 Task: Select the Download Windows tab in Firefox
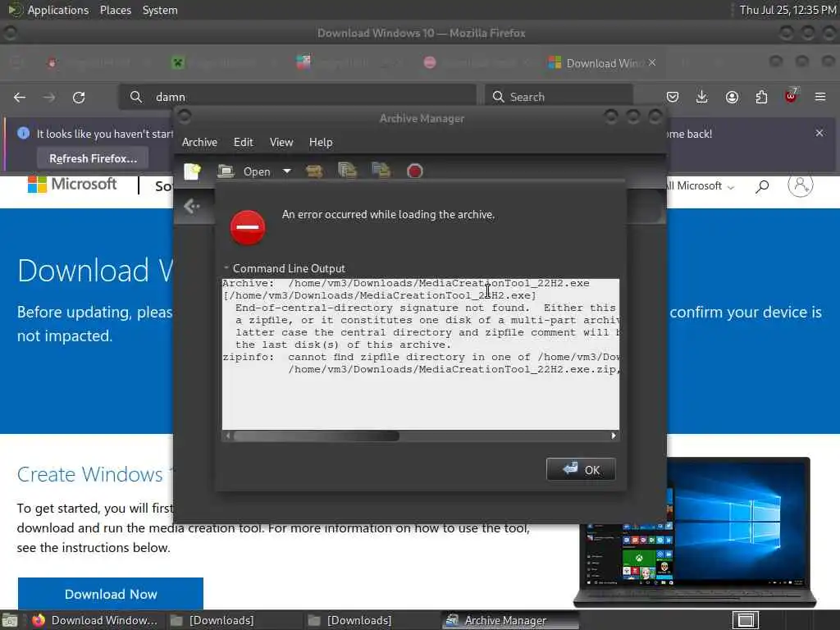[603, 62]
